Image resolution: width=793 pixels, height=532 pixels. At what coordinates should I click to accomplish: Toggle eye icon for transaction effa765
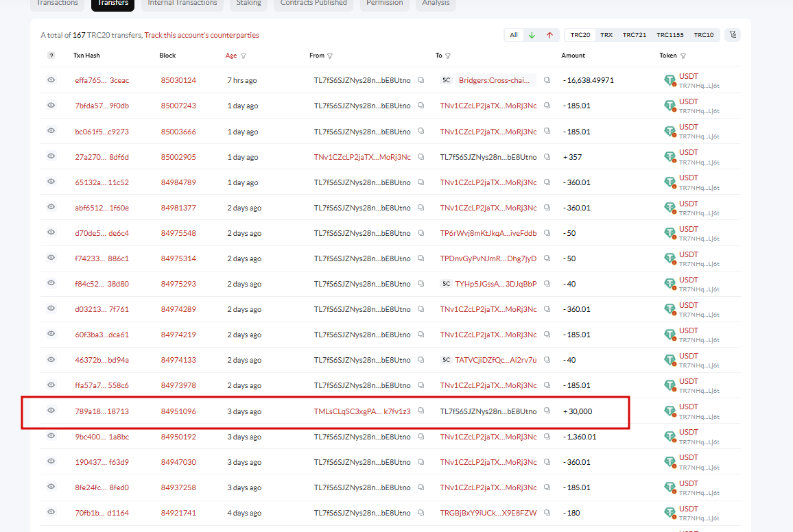coord(51,80)
